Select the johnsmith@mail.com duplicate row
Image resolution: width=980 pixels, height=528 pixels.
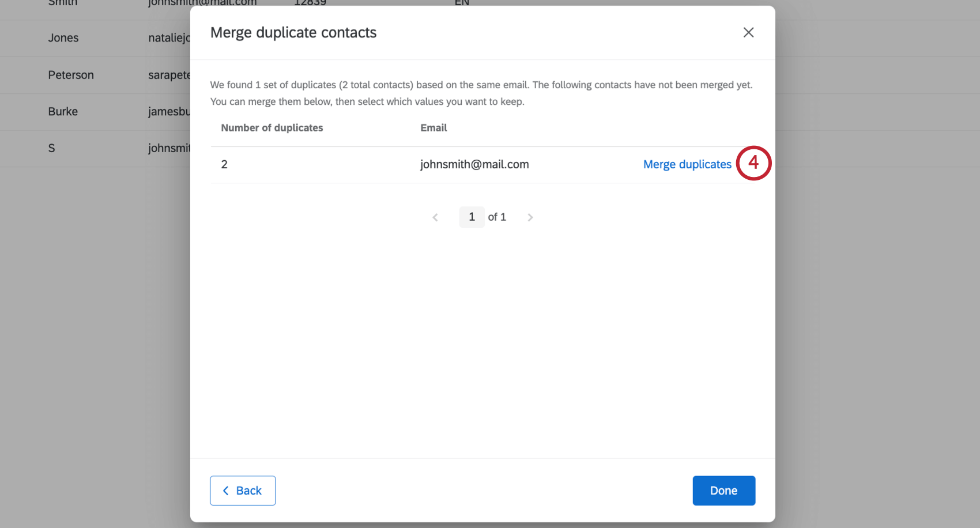(x=474, y=164)
